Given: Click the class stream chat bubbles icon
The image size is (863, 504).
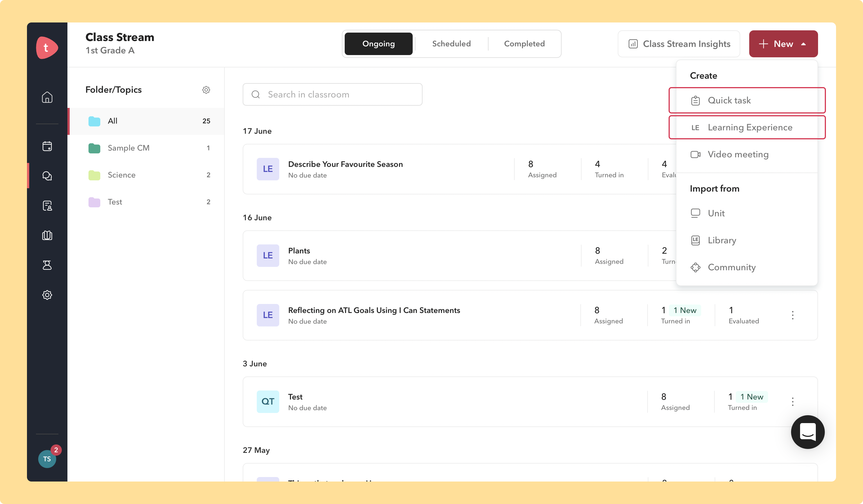Looking at the screenshot, I should [x=47, y=176].
